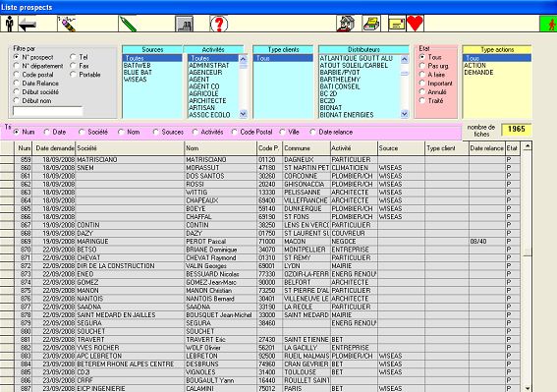Image resolution: width=557 pixels, height=392 pixels.
Task: Click the red question mark help icon
Action: point(219,24)
